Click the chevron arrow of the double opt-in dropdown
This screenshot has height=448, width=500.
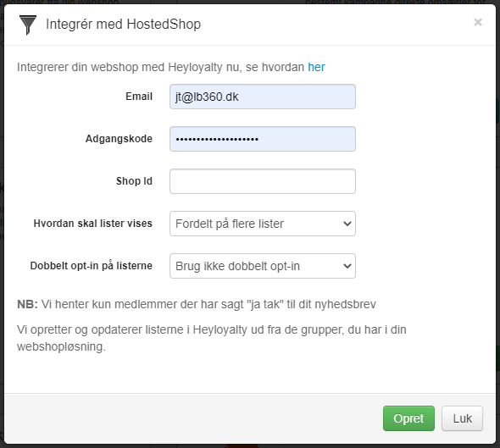[x=347, y=266]
